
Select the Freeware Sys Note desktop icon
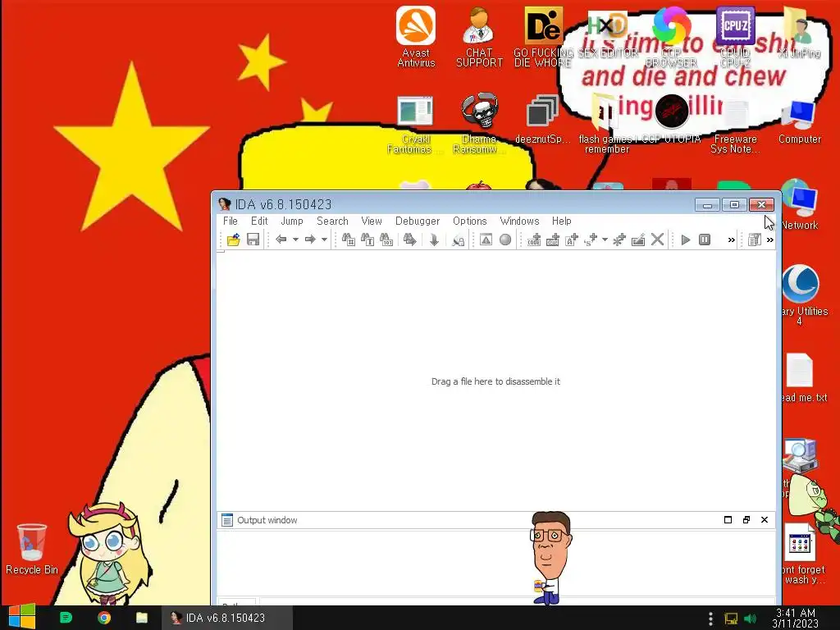(736, 126)
